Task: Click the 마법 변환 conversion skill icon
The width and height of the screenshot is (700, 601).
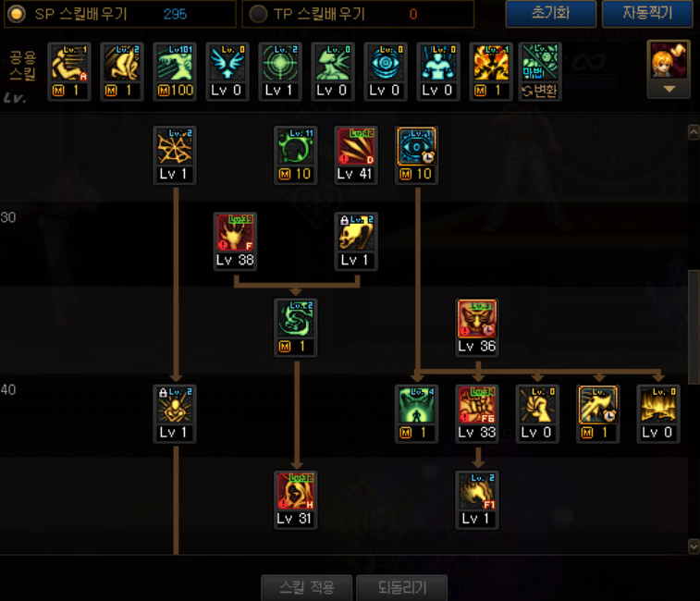Action: [x=540, y=71]
